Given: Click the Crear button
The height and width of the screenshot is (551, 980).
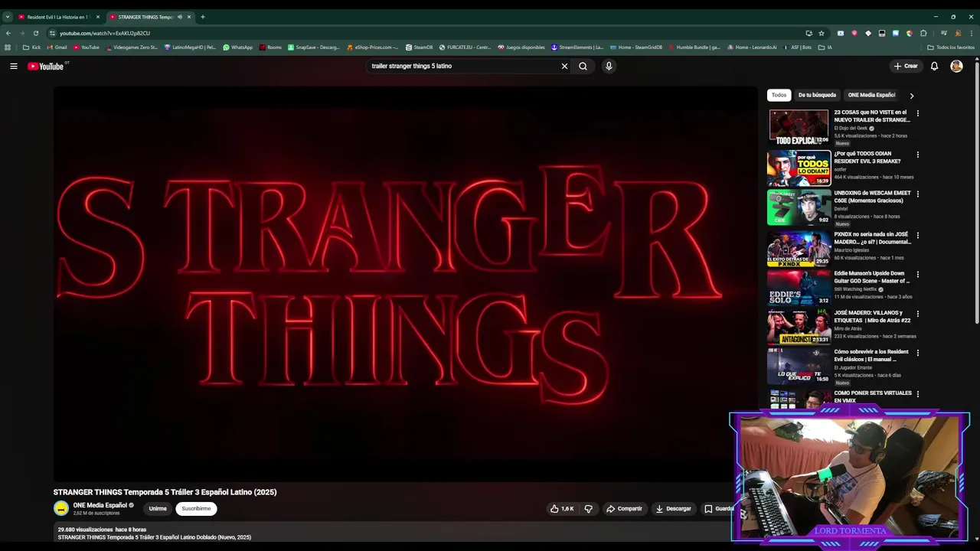Looking at the screenshot, I should (906, 66).
